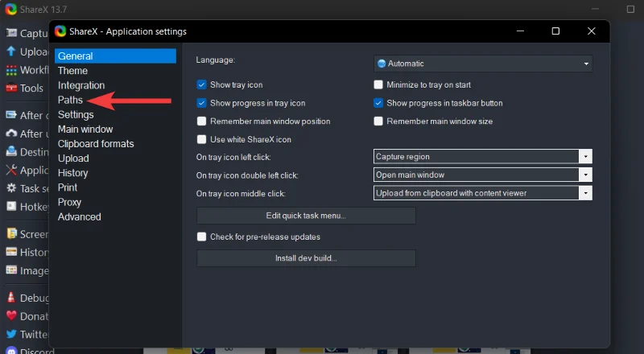Click the ShareX logo in settings title bar
The width and height of the screenshot is (644, 354).
point(60,31)
